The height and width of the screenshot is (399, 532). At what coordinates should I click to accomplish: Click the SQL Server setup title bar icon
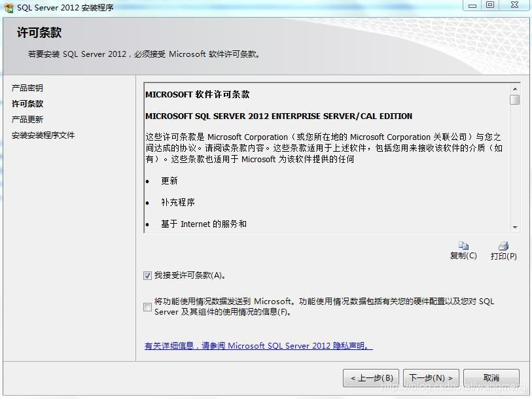pos(9,7)
